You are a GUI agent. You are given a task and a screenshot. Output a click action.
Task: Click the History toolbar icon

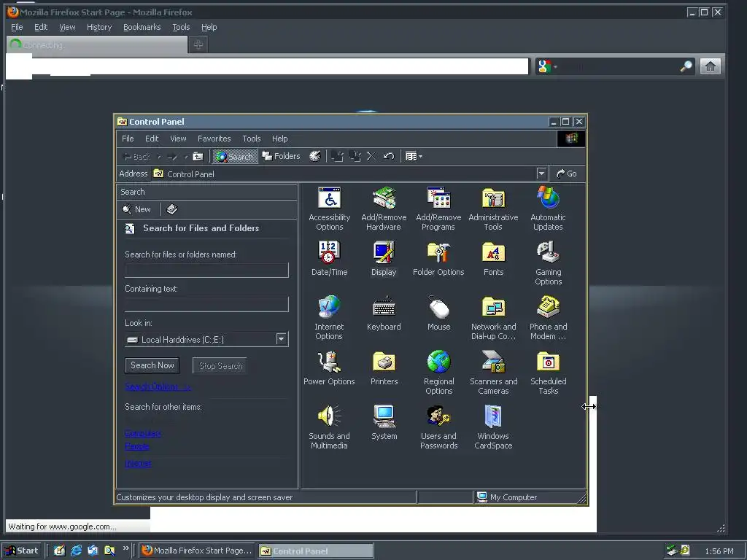click(315, 156)
